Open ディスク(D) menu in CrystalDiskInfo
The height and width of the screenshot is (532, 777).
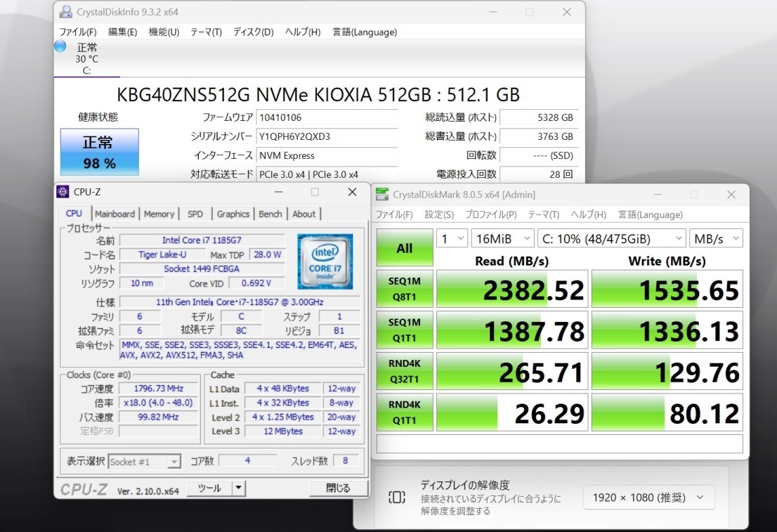point(253,32)
